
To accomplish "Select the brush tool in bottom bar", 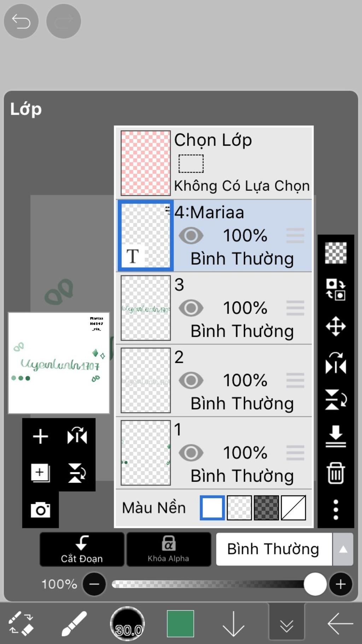I will [74, 624].
